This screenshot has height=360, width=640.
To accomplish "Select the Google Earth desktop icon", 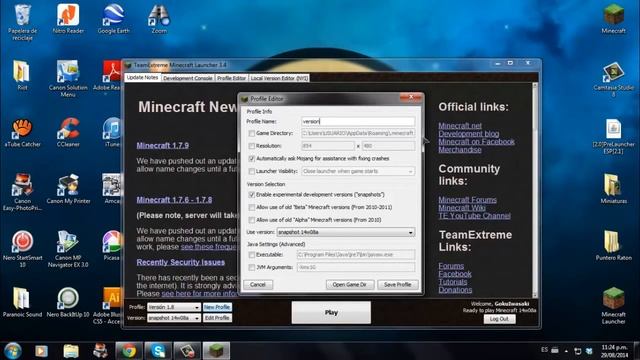I will click(113, 18).
